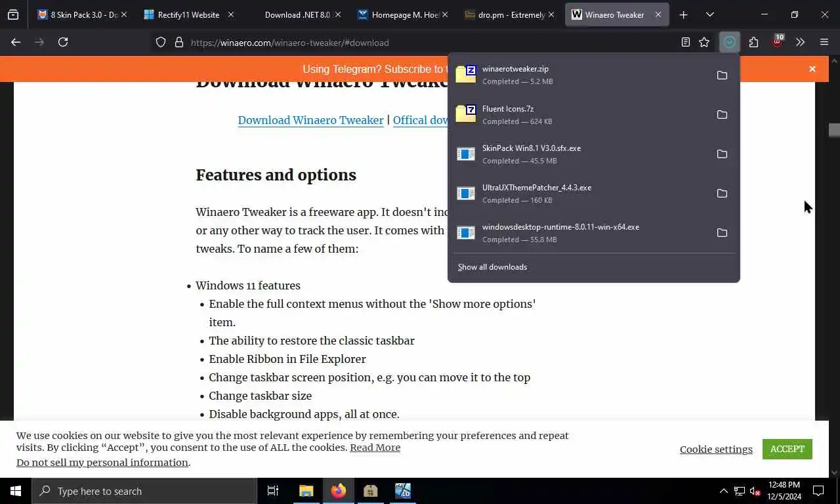Show more toolbar tools overflow chevron
840x504 pixels.
(x=800, y=42)
